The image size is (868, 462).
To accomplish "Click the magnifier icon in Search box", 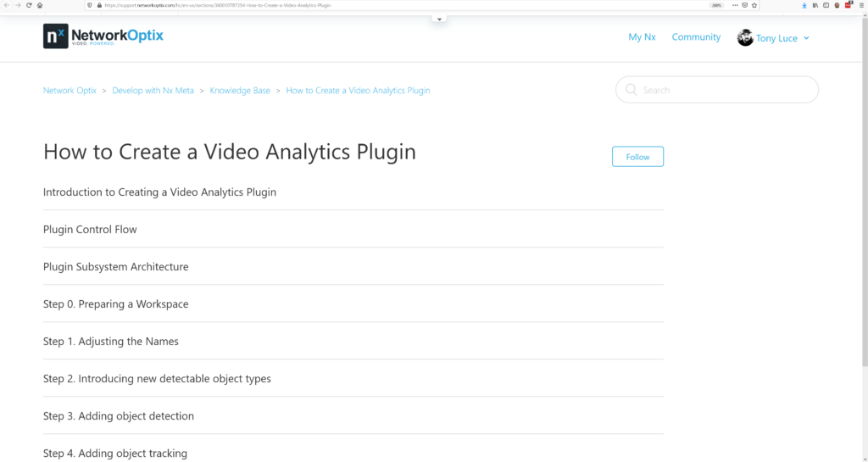I will click(x=631, y=90).
